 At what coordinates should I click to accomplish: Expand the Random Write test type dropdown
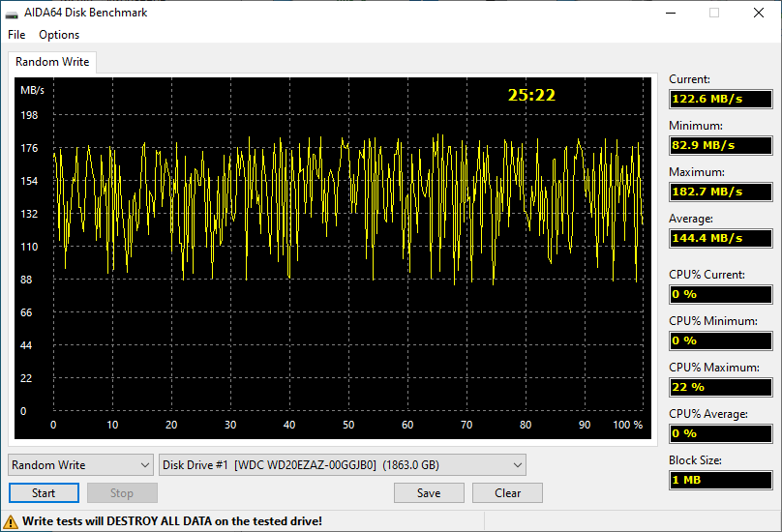[80, 464]
